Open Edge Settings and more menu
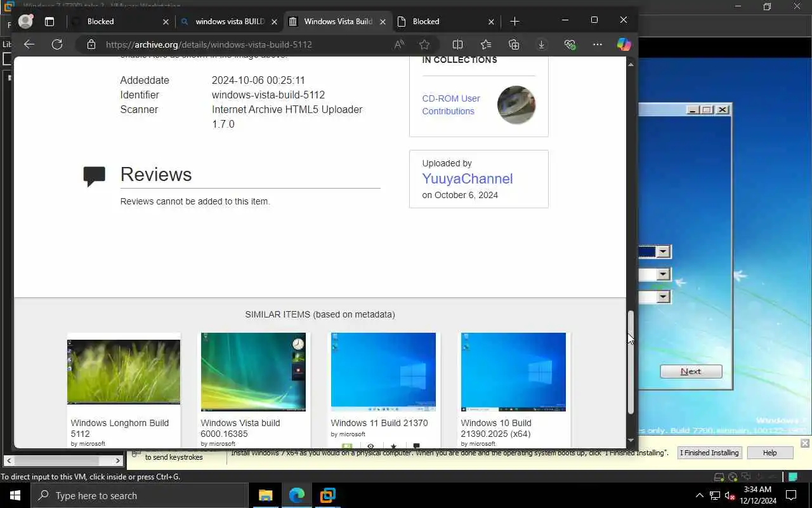The image size is (812, 508). 598,44
